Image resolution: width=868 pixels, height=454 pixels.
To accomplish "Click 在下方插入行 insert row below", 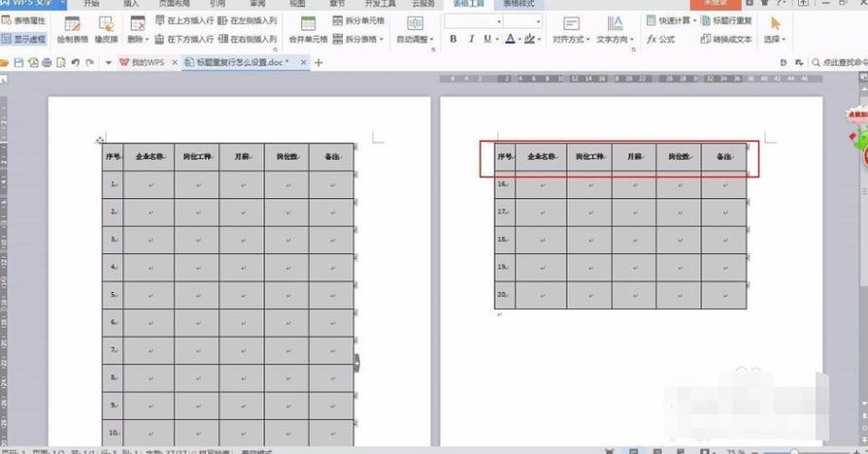I will [184, 39].
